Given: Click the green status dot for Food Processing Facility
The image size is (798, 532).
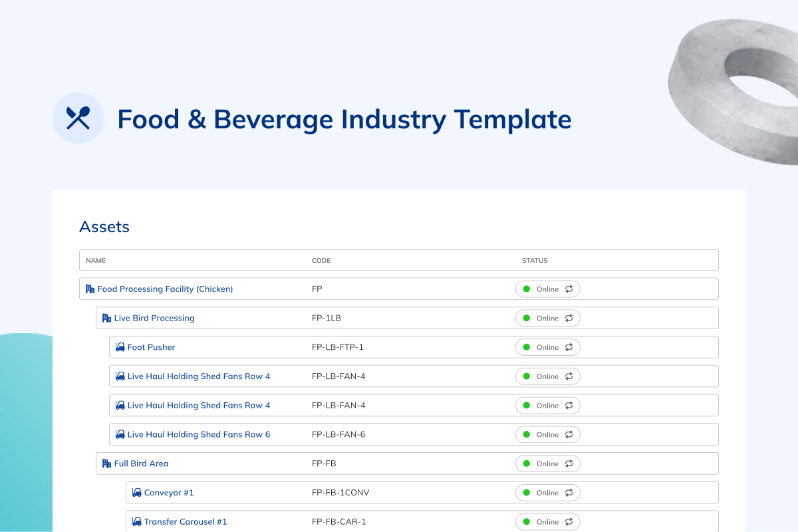Looking at the screenshot, I should (x=527, y=289).
